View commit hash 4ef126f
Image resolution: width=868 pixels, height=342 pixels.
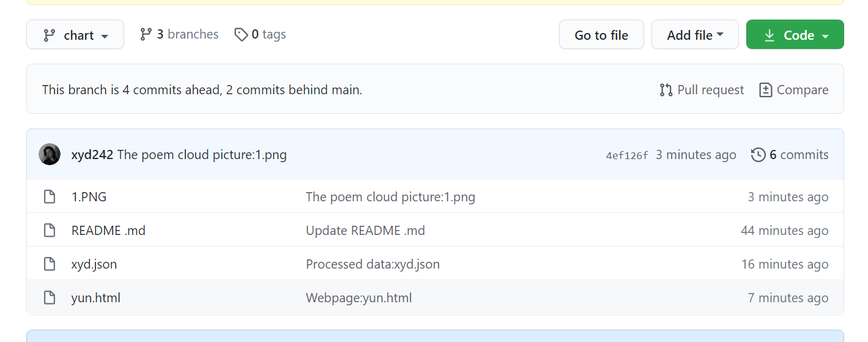[x=626, y=155]
